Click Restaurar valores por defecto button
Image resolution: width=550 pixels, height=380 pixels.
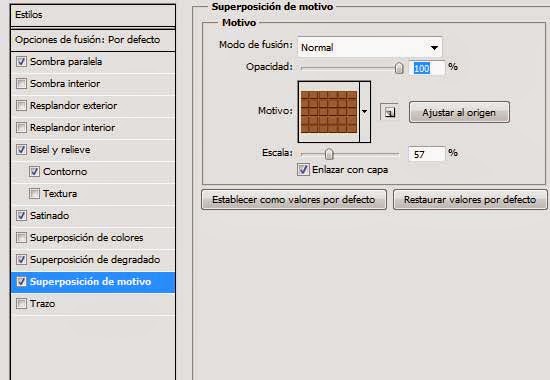pos(470,200)
